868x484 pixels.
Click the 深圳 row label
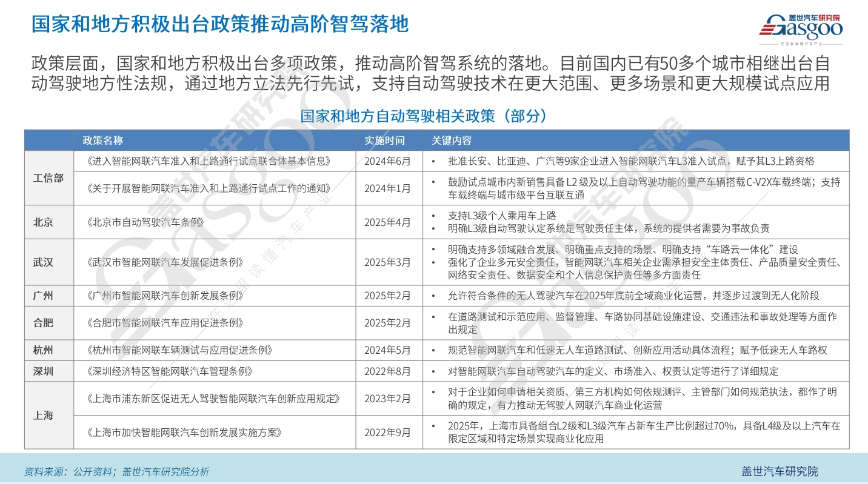43,371
